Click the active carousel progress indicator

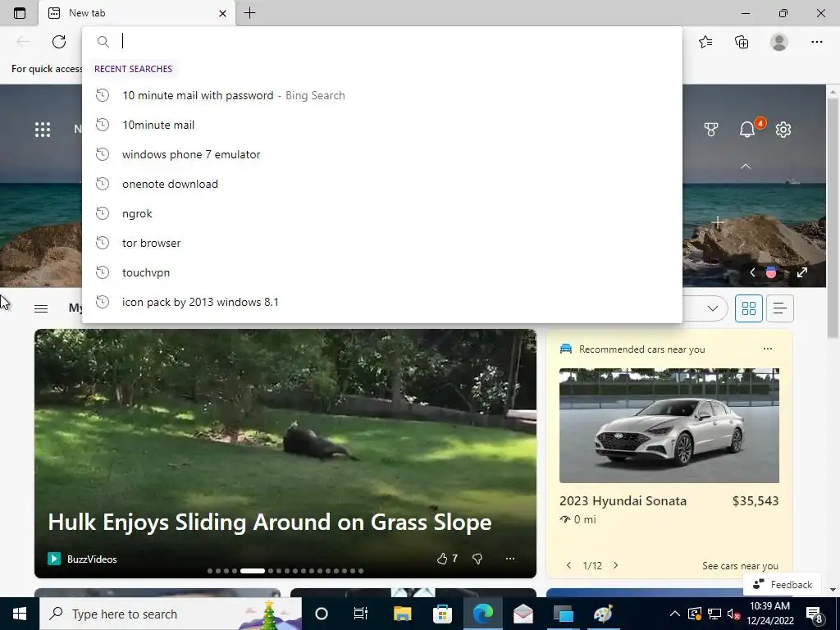pos(253,571)
